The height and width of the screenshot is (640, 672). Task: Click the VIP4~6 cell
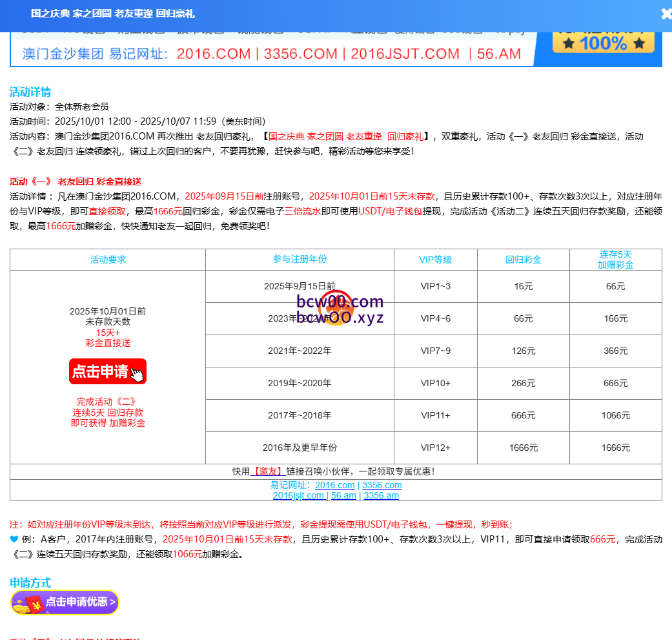click(x=436, y=318)
